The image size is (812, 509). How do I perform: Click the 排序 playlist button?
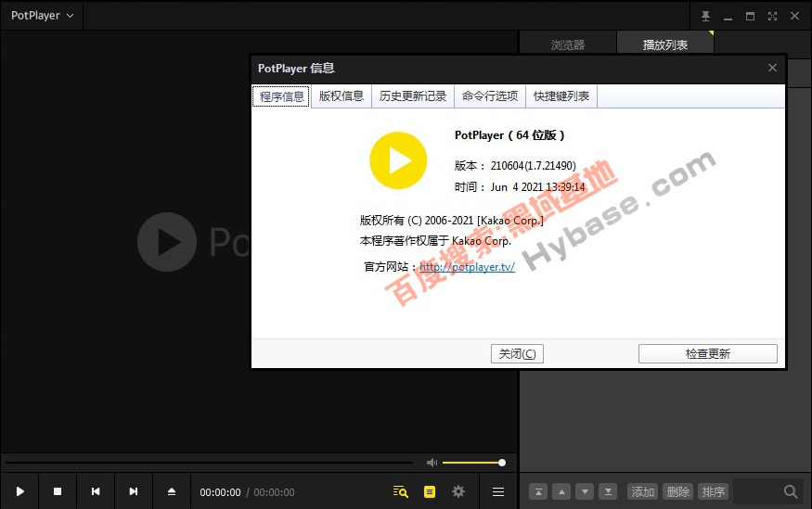pyautogui.click(x=713, y=491)
